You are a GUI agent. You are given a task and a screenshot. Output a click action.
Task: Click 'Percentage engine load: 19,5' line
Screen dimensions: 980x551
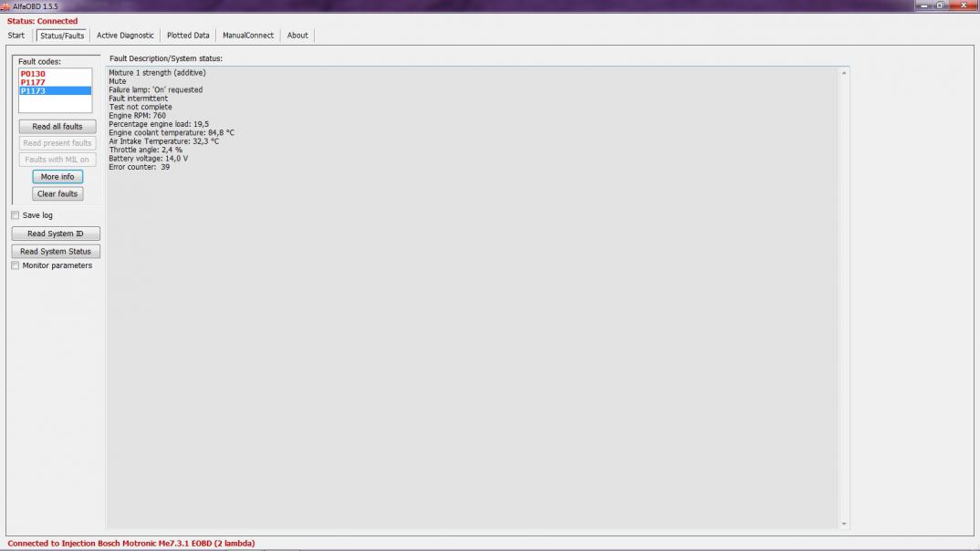[x=159, y=124]
